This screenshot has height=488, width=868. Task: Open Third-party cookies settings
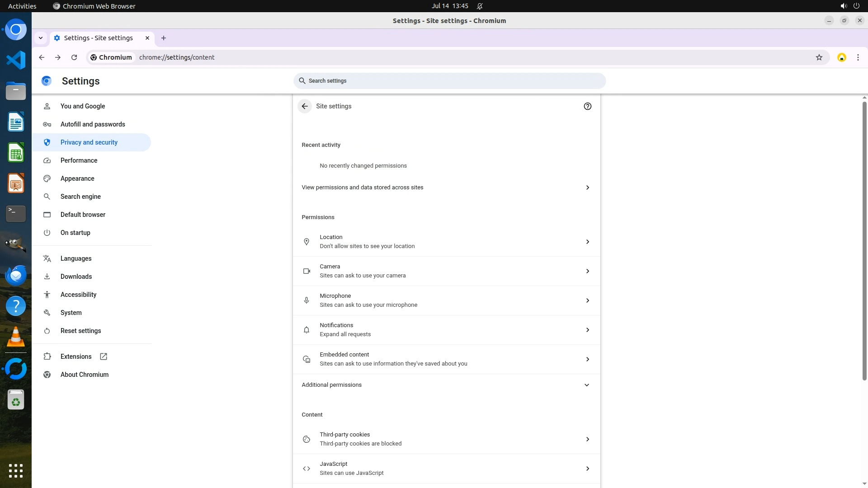click(x=446, y=439)
